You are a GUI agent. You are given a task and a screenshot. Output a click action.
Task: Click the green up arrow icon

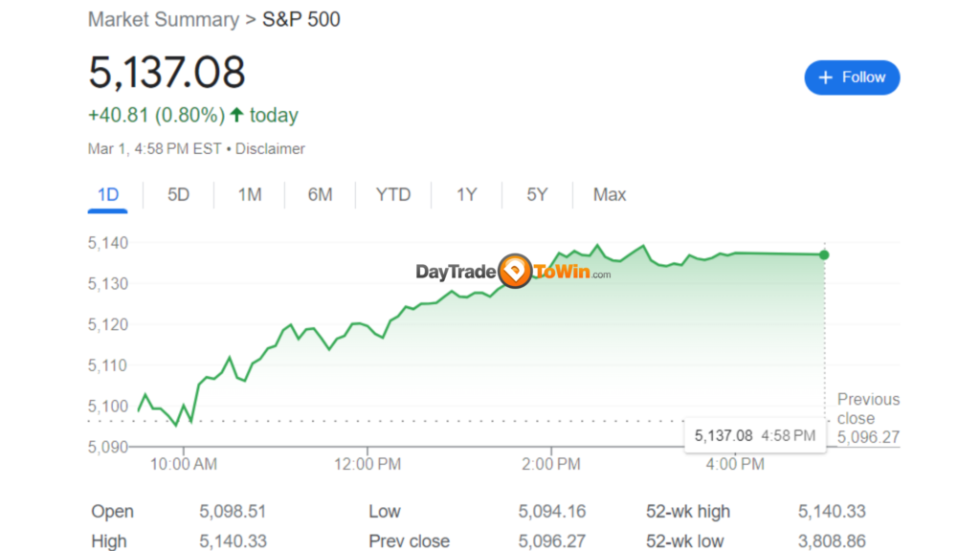point(236,116)
